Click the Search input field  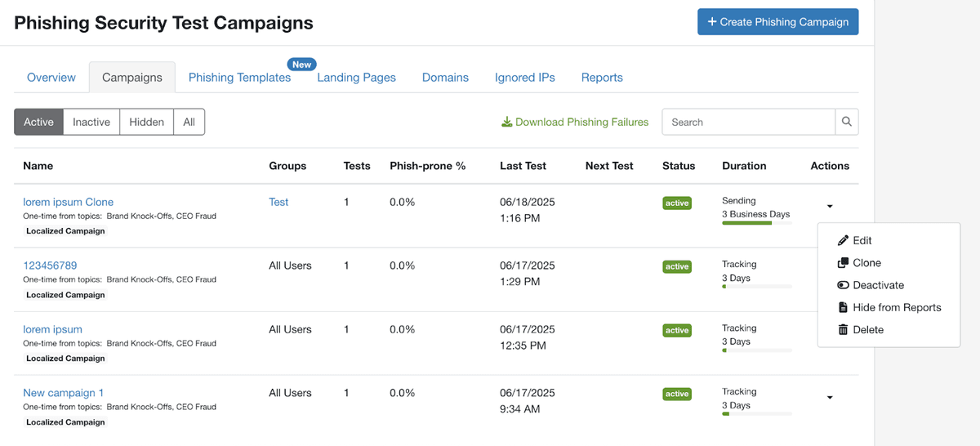749,122
